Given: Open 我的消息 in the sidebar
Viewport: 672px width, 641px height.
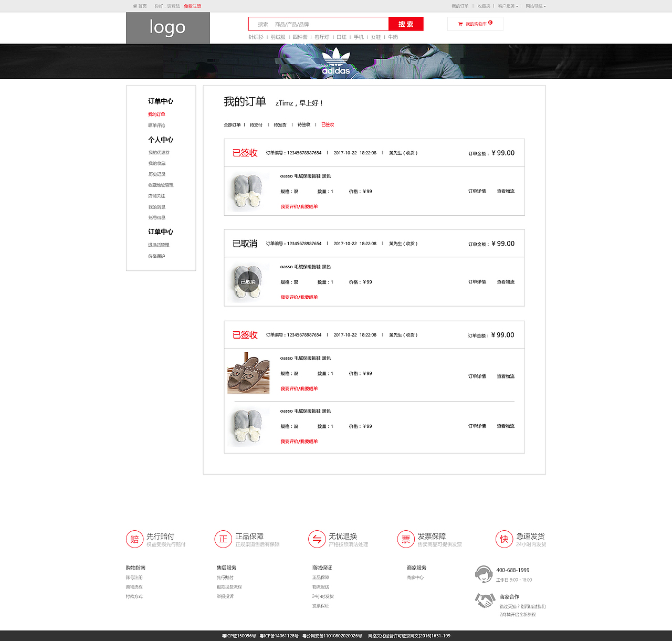Looking at the screenshot, I should pyautogui.click(x=156, y=207).
